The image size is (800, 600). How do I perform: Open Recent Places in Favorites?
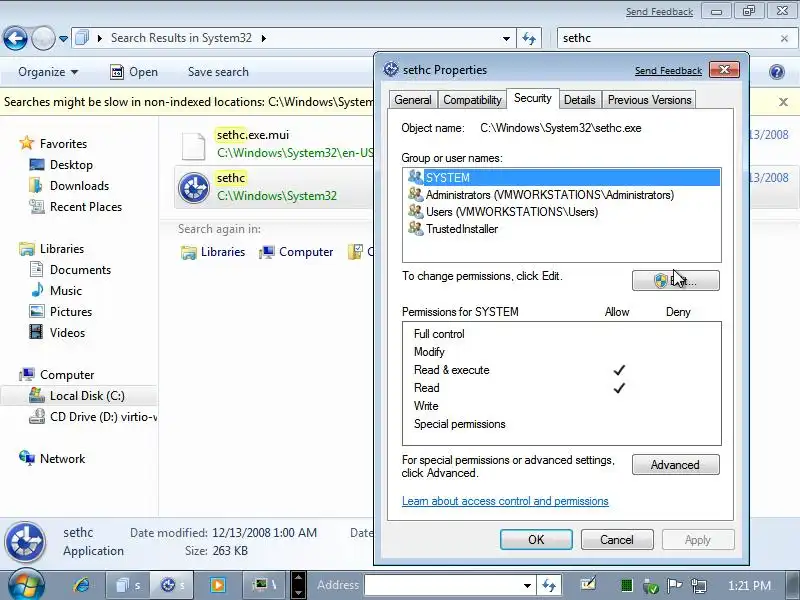click(85, 207)
